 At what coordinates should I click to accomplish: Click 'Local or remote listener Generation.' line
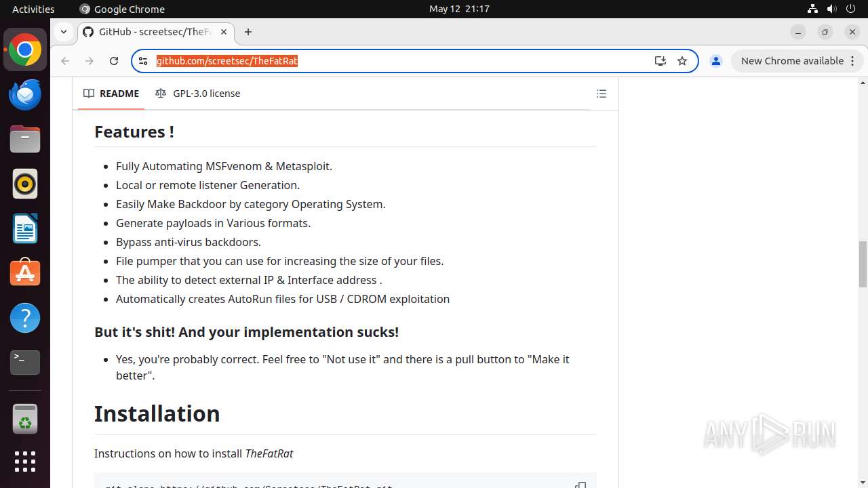(x=208, y=185)
